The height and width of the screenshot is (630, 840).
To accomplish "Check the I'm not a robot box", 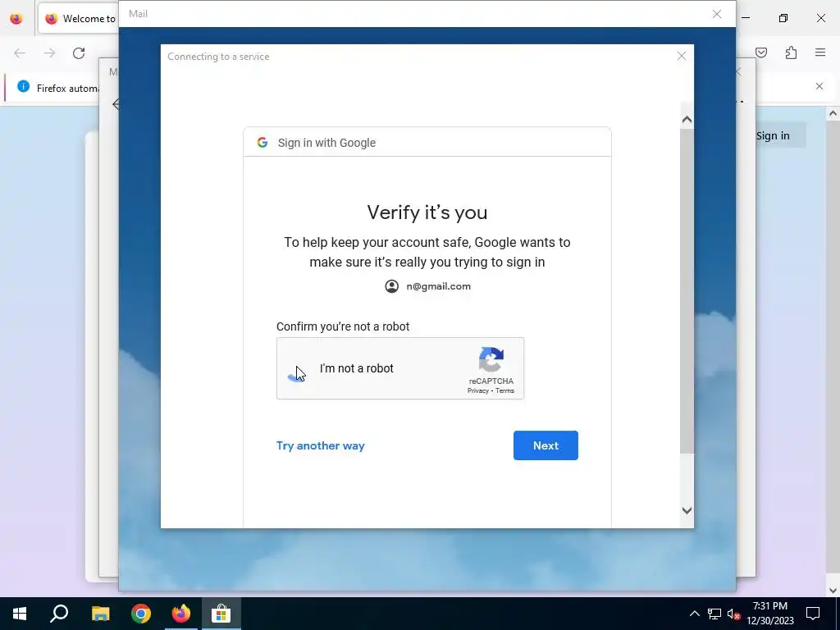I will tap(297, 368).
